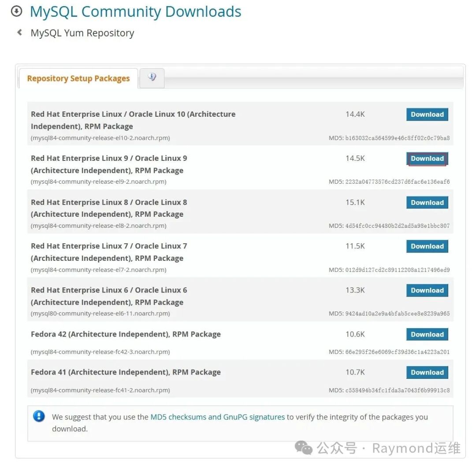
Task: Click the 11.5K file size value
Action: (355, 246)
